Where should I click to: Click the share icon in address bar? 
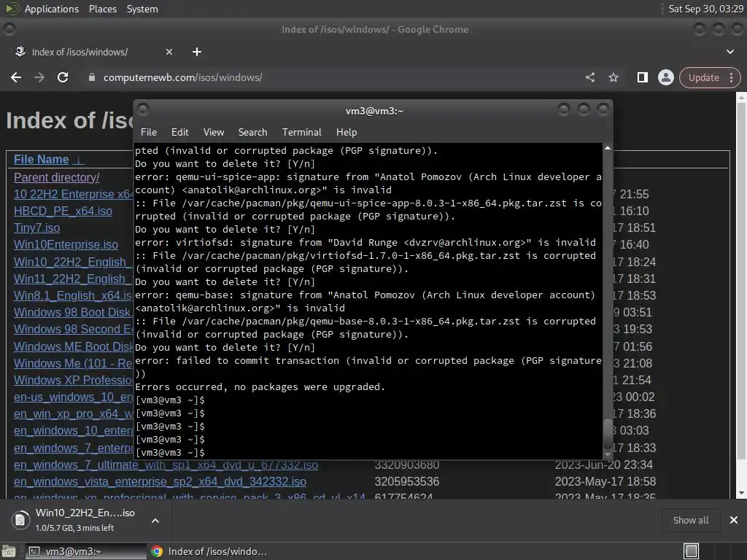pyautogui.click(x=589, y=77)
